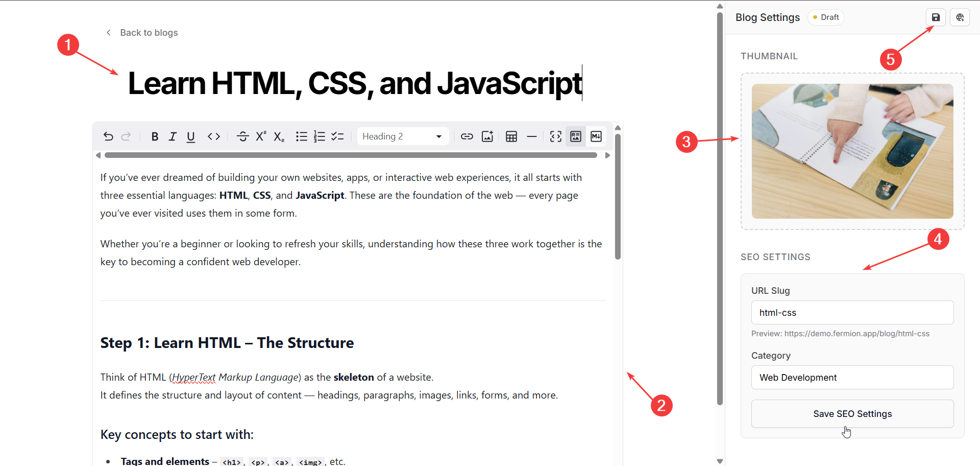
Task: Click the undo arrow in editor toolbar
Action: [x=108, y=136]
